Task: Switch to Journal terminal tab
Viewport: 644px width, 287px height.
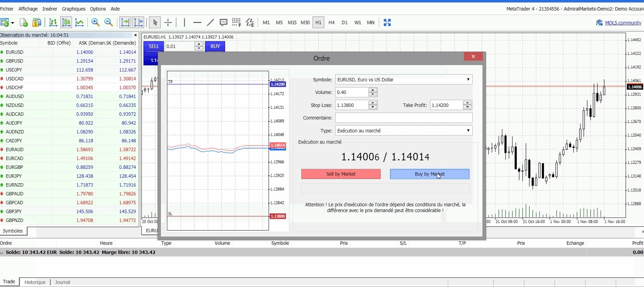Action: point(63,282)
